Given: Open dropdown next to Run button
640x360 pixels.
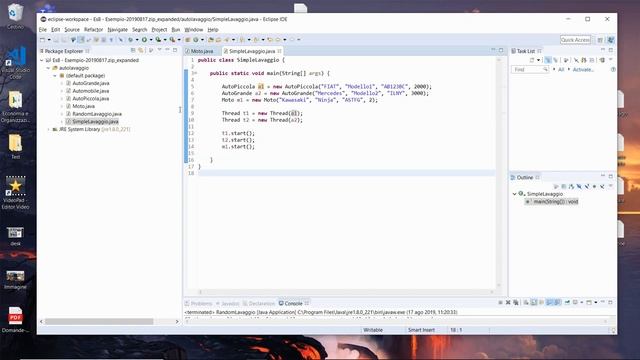Looking at the screenshot, I should (151, 40).
